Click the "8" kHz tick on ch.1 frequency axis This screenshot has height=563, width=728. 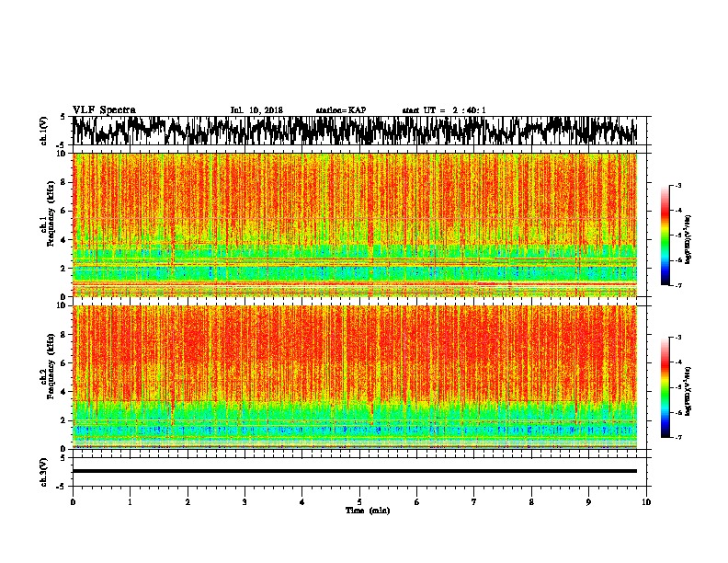point(64,182)
